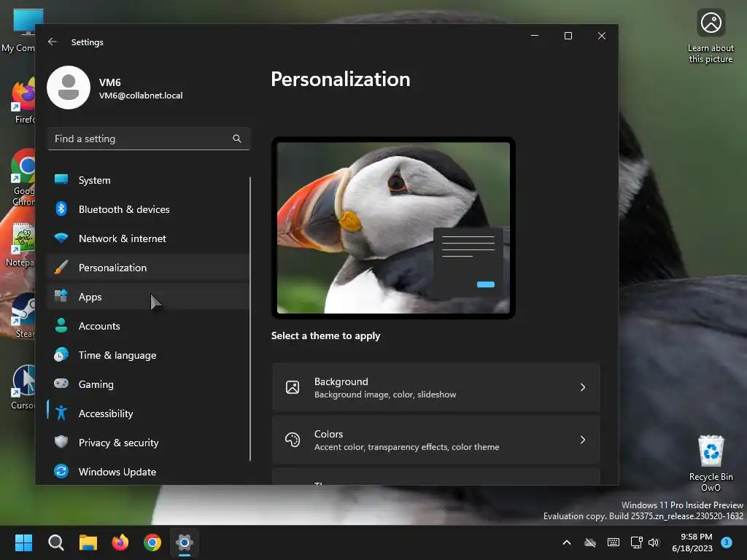The height and width of the screenshot is (560, 747).
Task: Expand the Colors chevron arrow
Action: point(583,440)
